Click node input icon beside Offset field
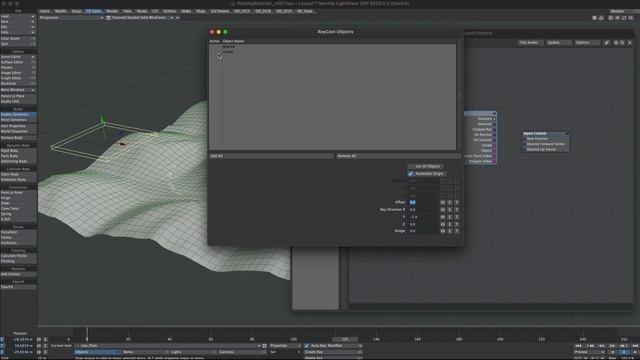640x360 pixels. (x=443, y=202)
